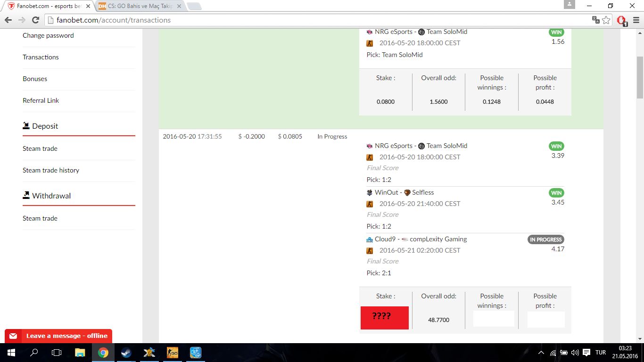This screenshot has width=644, height=362.
Task: Open Task View on the taskbar
Action: (x=57, y=353)
